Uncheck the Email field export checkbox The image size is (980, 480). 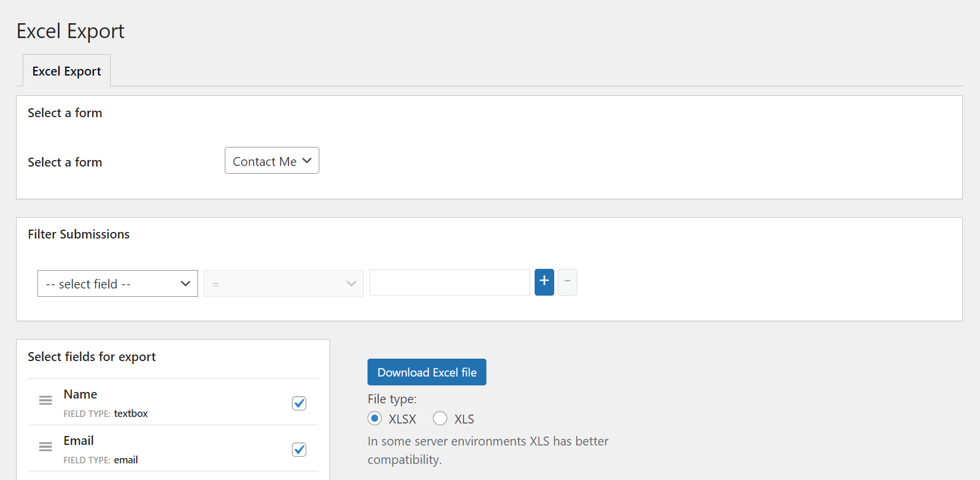point(299,450)
